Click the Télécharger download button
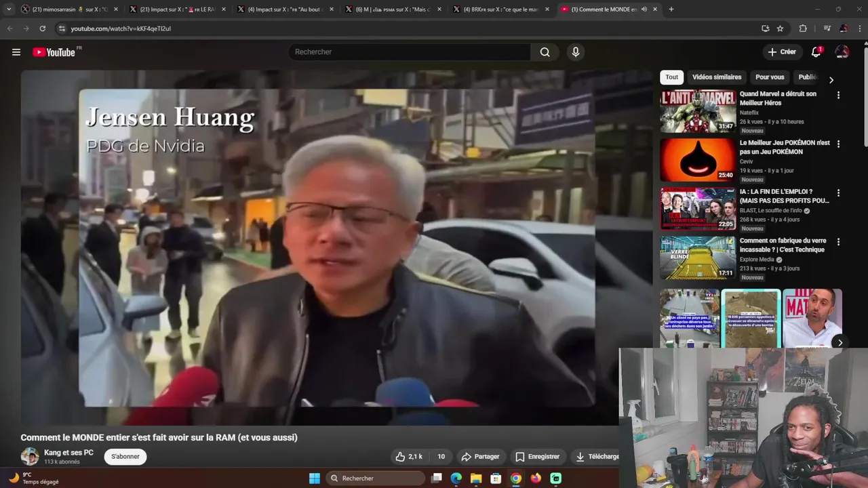868x488 pixels. click(595, 457)
